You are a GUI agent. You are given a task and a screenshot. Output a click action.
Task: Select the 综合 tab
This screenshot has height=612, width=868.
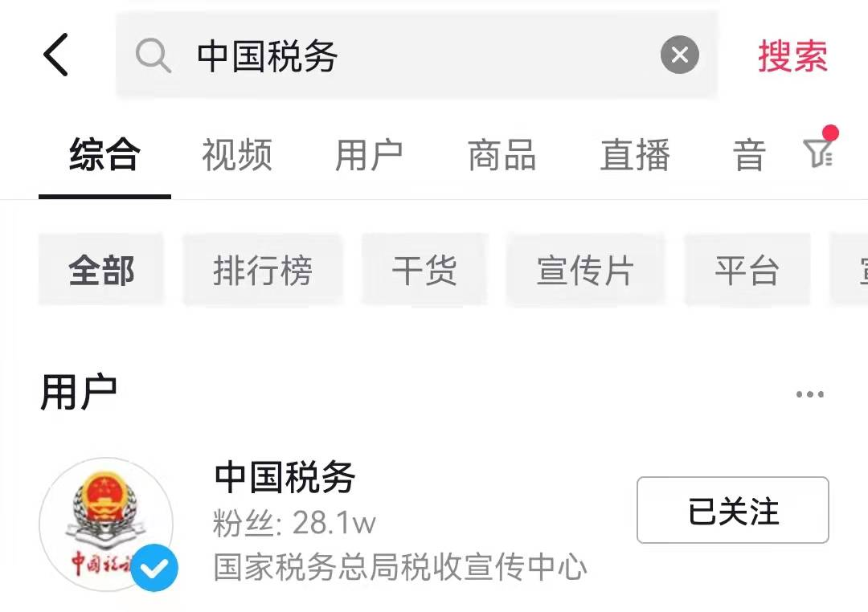coord(104,155)
